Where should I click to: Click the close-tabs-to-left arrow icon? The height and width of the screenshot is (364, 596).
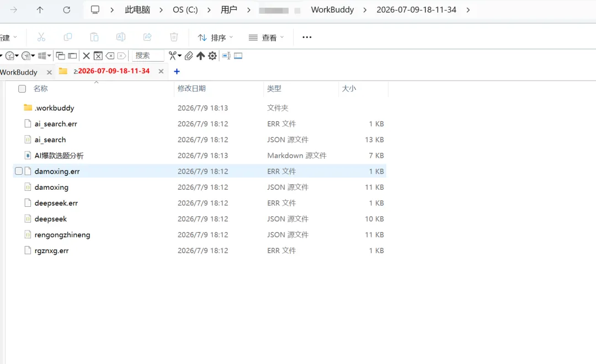pyautogui.click(x=110, y=56)
